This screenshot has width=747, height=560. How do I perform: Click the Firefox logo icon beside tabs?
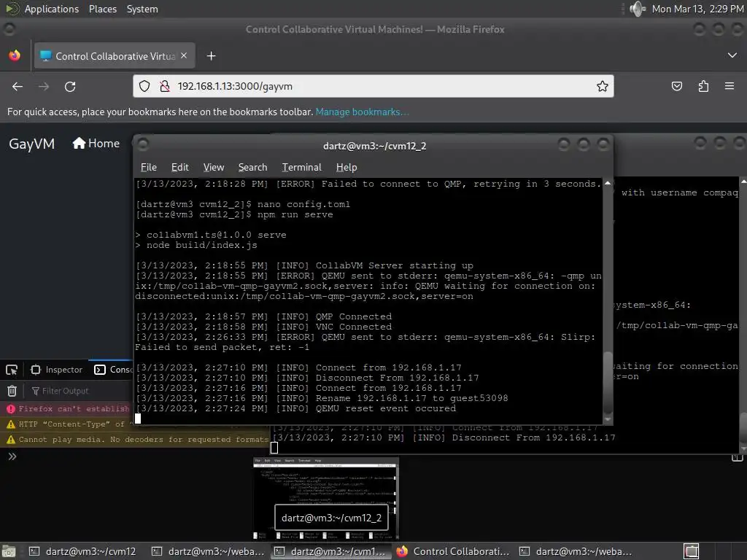[15, 55]
